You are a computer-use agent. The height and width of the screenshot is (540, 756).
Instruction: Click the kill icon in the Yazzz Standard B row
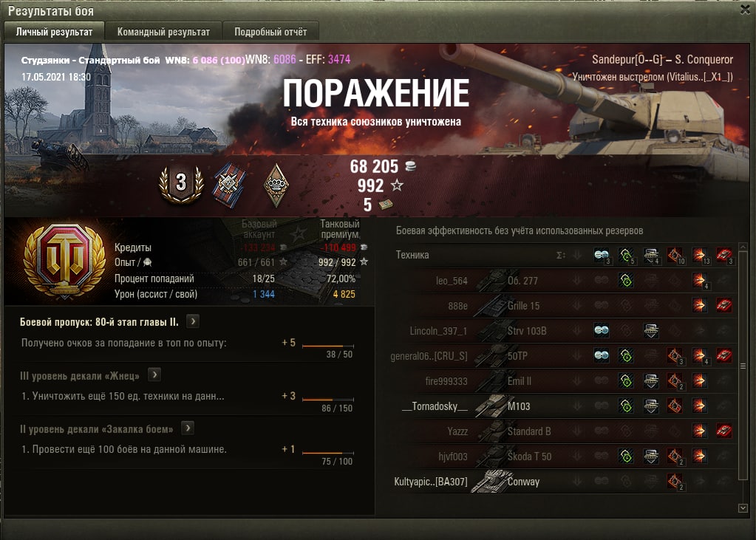[724, 431]
